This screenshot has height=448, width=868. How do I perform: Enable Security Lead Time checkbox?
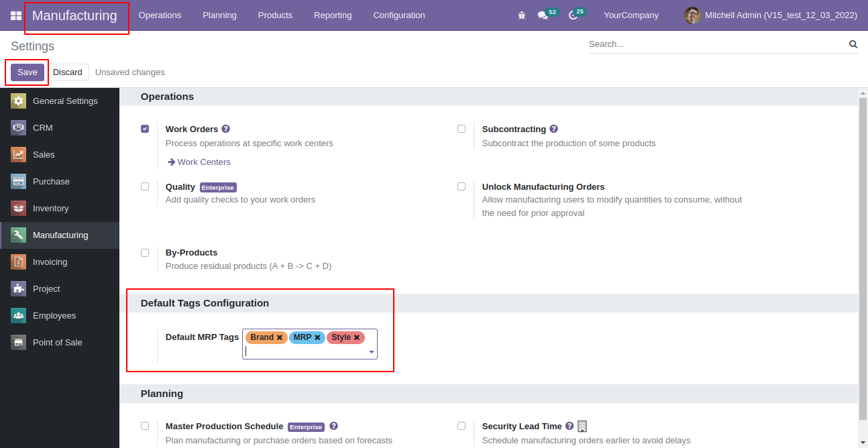pos(462,426)
